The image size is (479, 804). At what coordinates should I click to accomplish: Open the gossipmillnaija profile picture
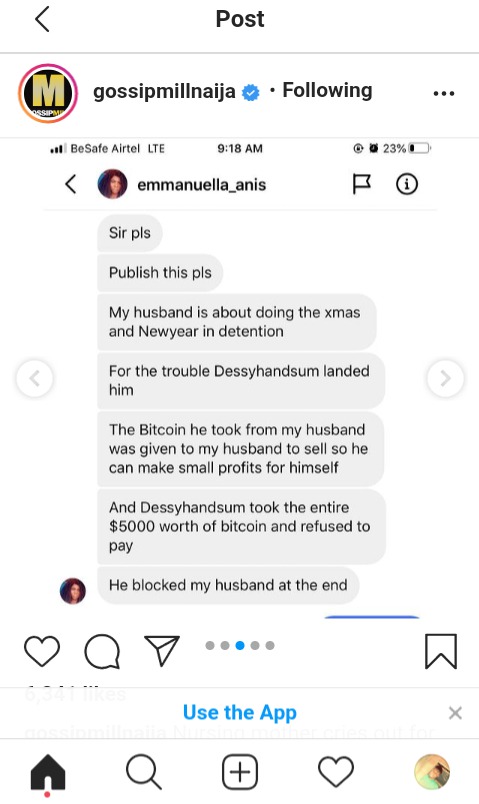tap(48, 93)
